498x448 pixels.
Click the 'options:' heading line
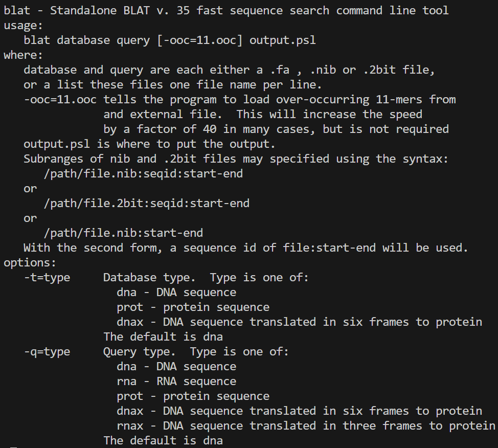pos(30,263)
